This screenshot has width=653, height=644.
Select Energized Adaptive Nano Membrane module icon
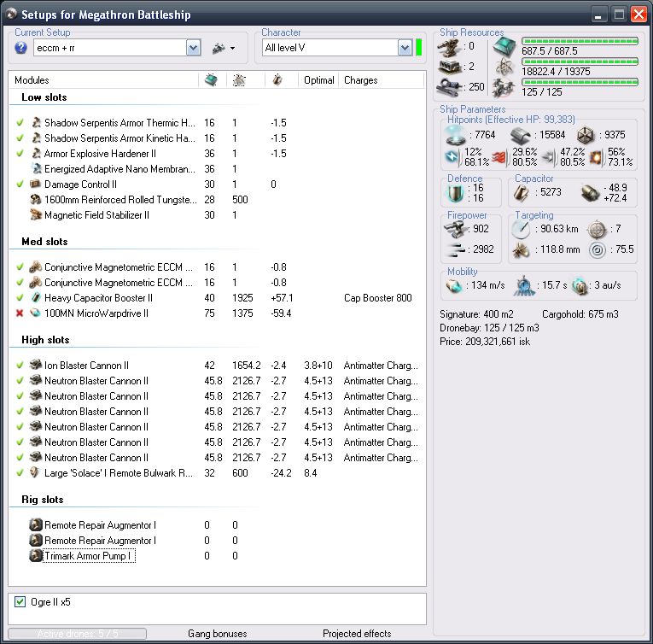coord(36,168)
